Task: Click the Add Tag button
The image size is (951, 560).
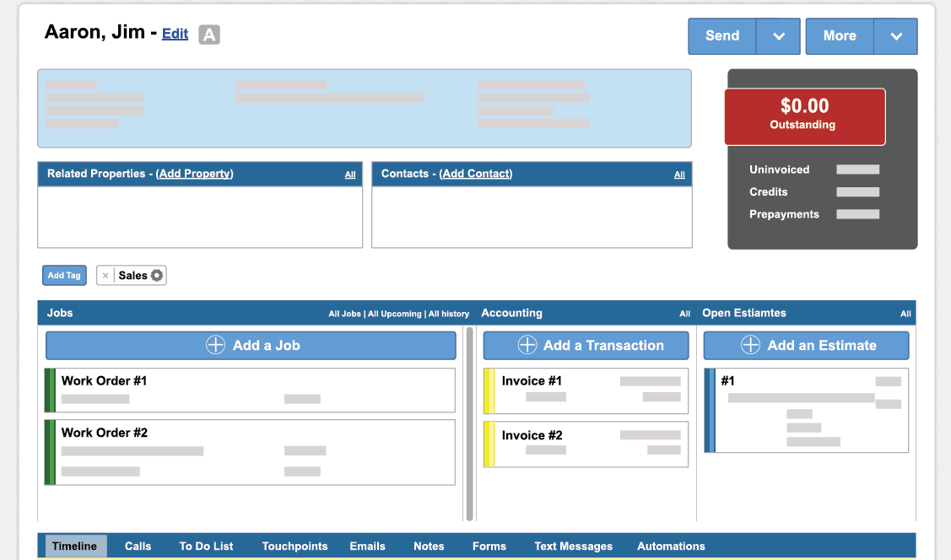Action: [64, 275]
